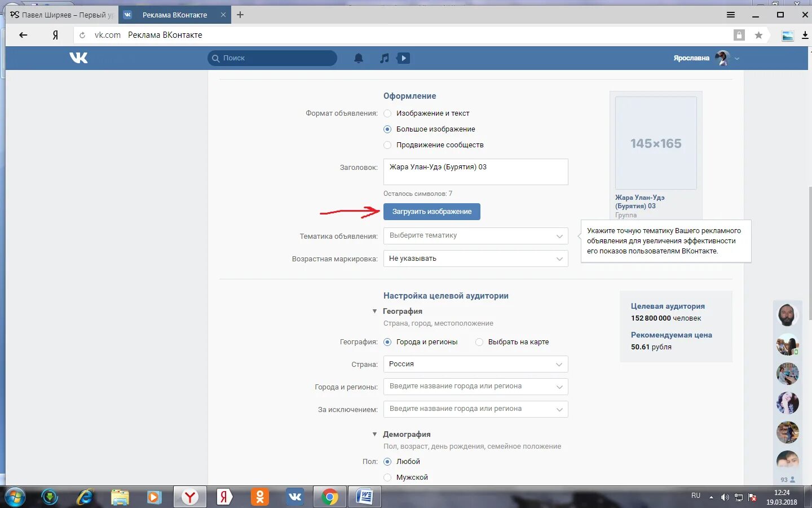
Task: Open Google Chrome from the taskbar
Action: pyautogui.click(x=330, y=497)
